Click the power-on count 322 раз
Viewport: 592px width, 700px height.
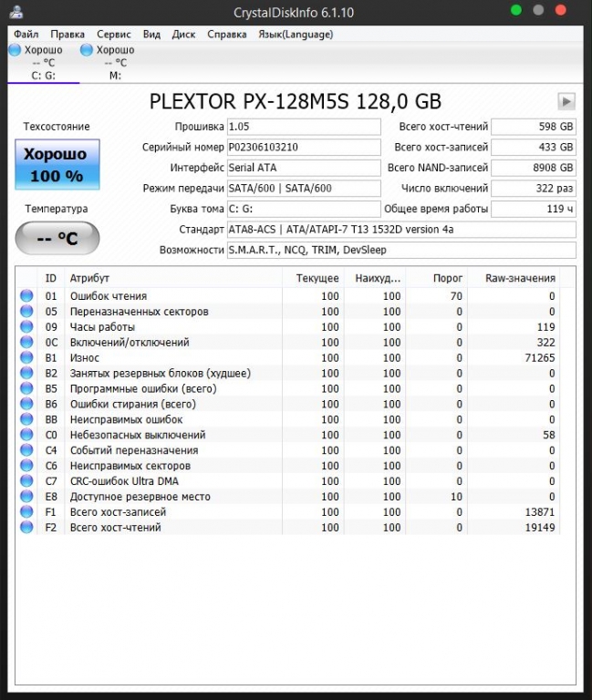coord(534,189)
